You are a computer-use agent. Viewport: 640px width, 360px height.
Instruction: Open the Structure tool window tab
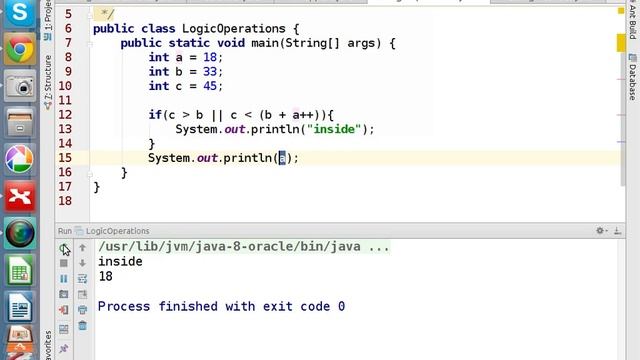(48, 82)
